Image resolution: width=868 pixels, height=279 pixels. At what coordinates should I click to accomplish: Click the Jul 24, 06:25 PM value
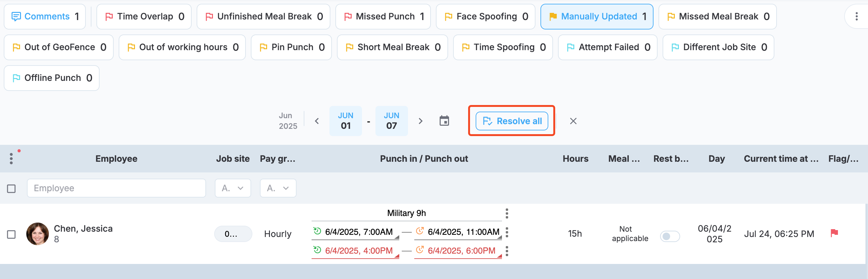779,234
